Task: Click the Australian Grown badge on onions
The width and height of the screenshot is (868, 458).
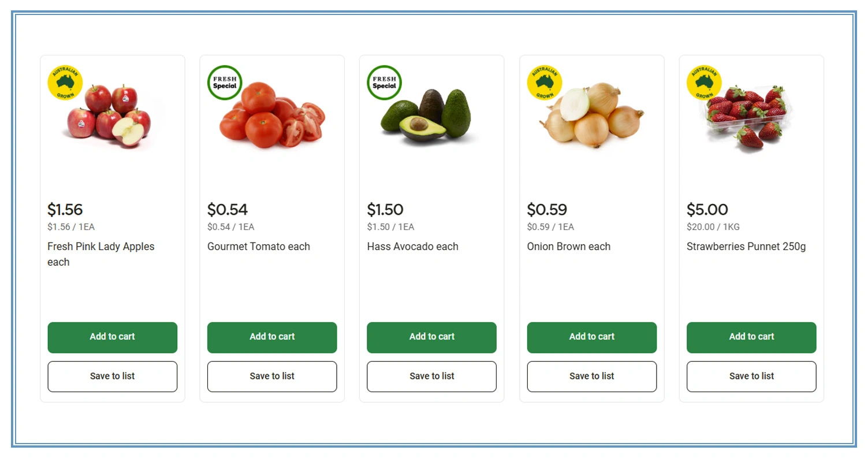Action: coord(544,83)
